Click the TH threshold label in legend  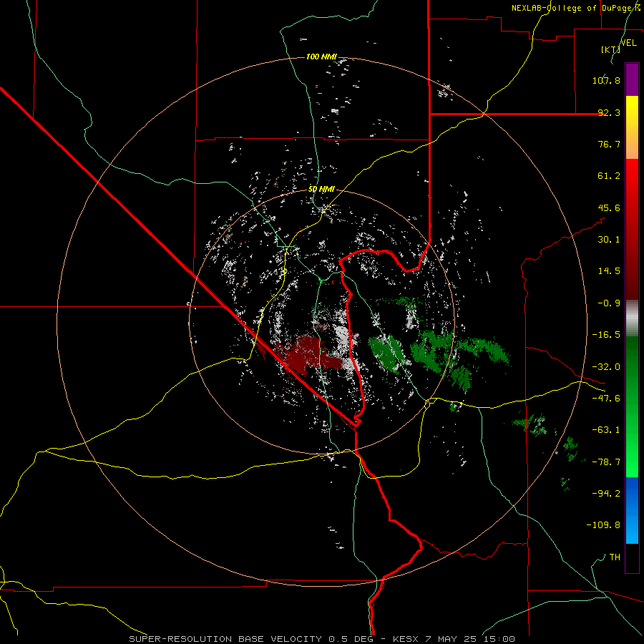point(615,557)
